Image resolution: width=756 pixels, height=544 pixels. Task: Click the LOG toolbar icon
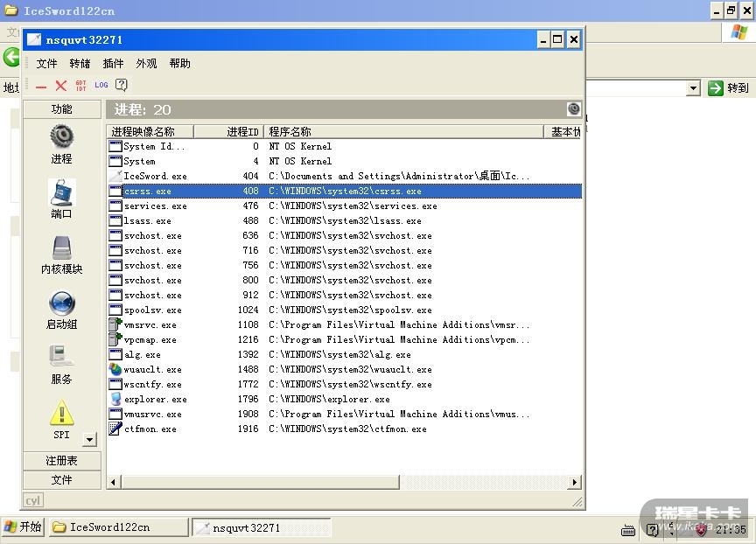tap(101, 85)
